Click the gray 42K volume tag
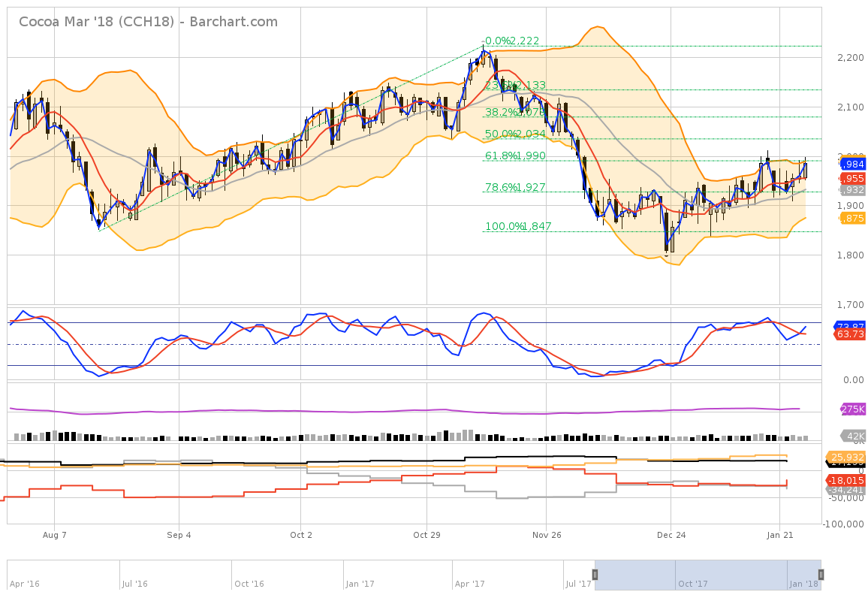 [x=854, y=436]
